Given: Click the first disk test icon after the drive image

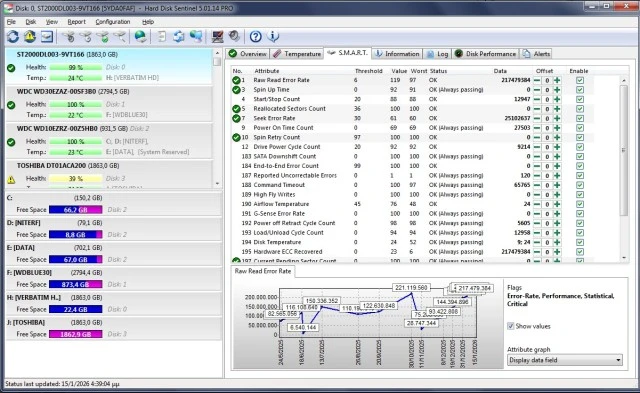Looking at the screenshot, I should (69, 37).
